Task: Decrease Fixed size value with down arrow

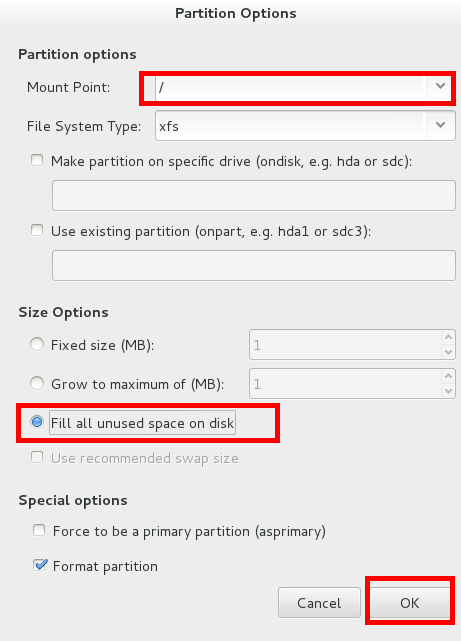Action: point(448,352)
